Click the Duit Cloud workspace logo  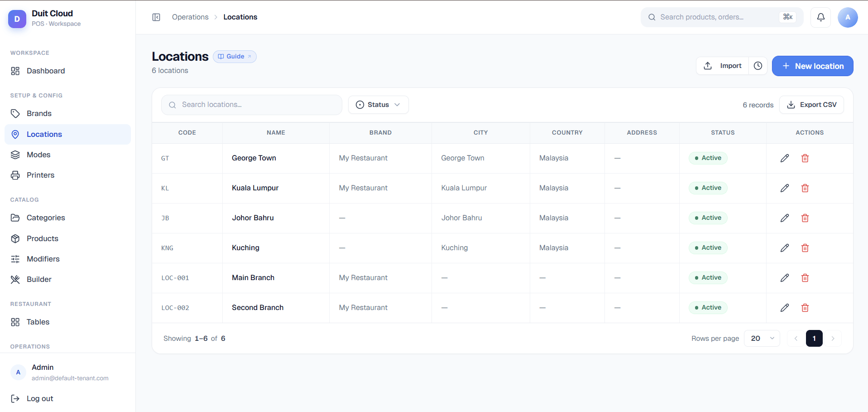coord(17,19)
